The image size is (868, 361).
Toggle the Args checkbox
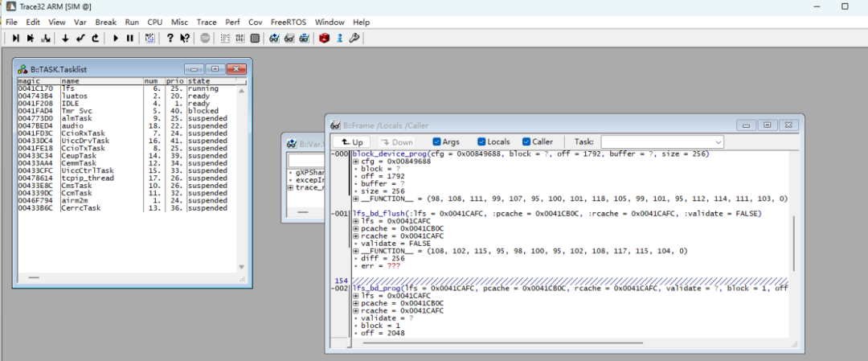tap(436, 142)
